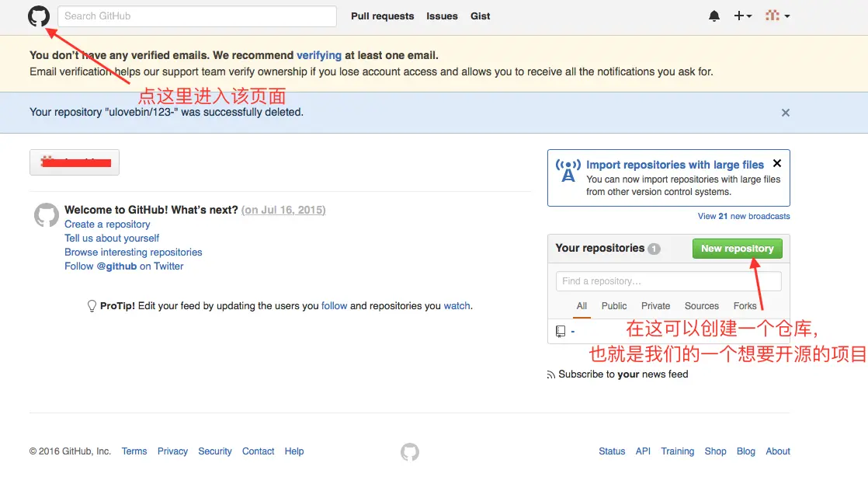868x484 pixels.
Task: Select the Forks repositories tab
Action: [745, 305]
